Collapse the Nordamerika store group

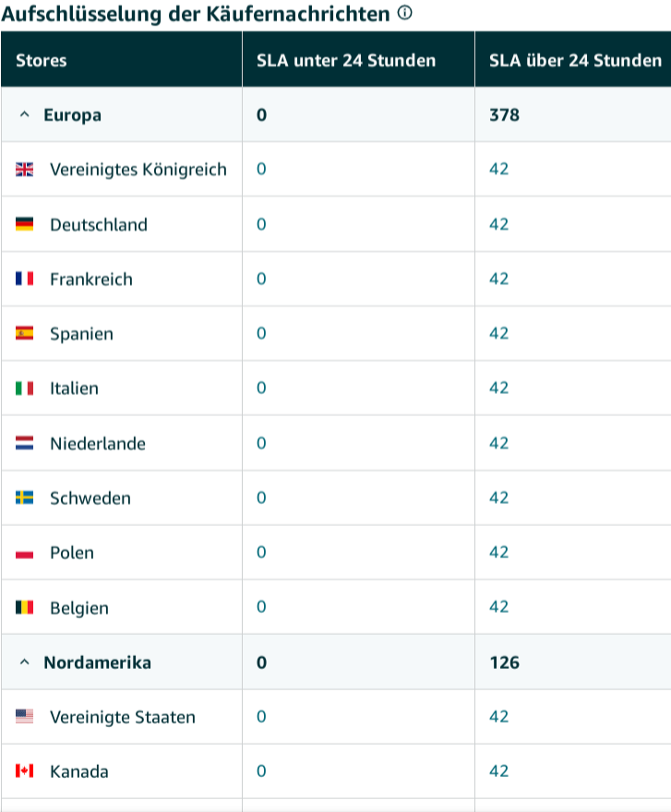click(x=24, y=663)
